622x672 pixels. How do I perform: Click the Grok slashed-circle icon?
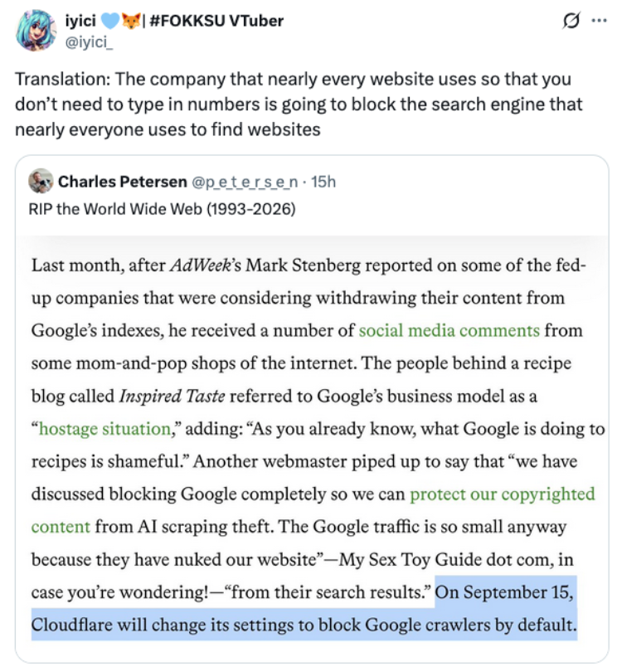pyautogui.click(x=571, y=21)
